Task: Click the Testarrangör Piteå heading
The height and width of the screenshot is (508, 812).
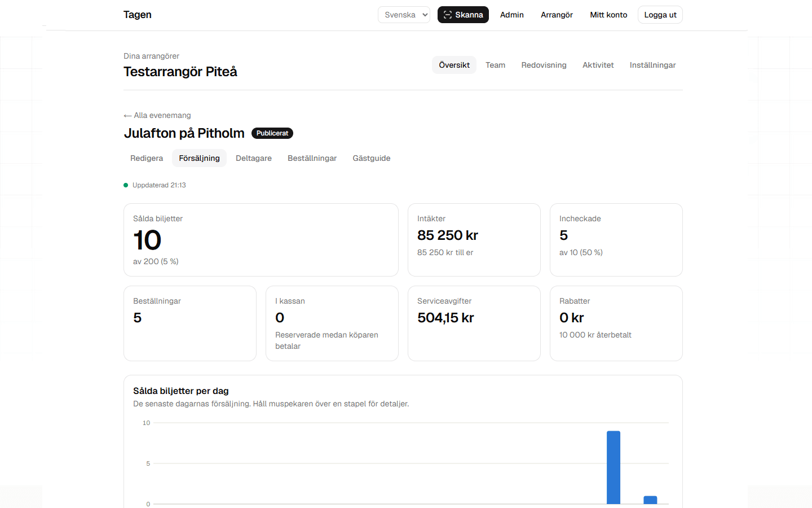Action: (x=180, y=72)
